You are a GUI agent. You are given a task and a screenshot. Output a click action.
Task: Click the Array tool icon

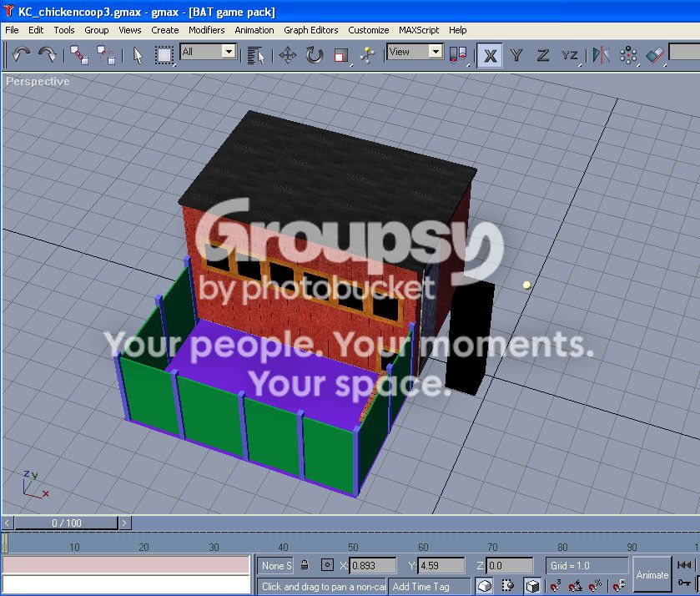click(628, 55)
